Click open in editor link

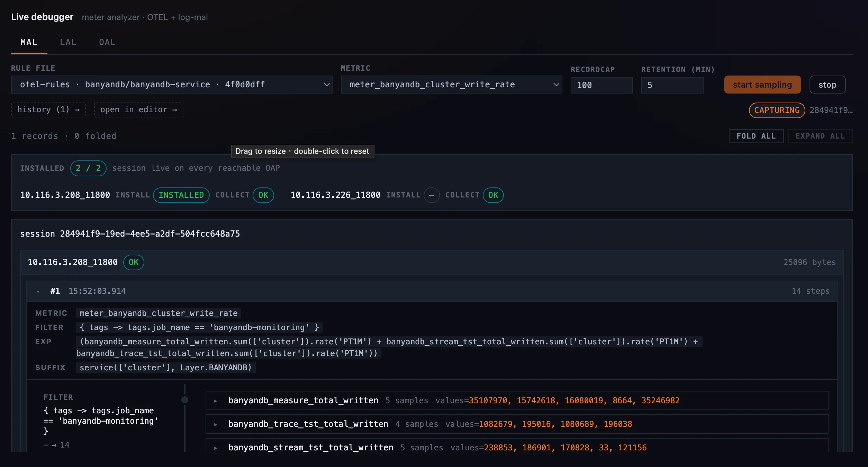click(x=138, y=109)
